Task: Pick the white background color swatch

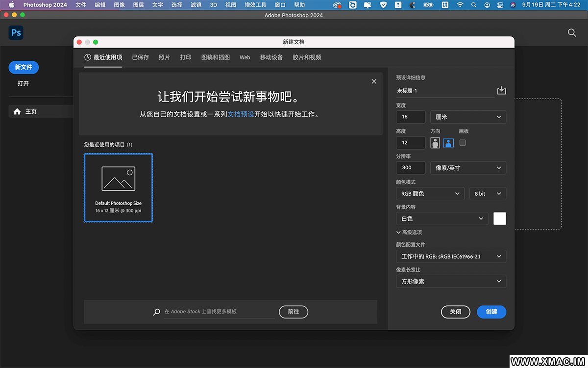Action: point(500,218)
